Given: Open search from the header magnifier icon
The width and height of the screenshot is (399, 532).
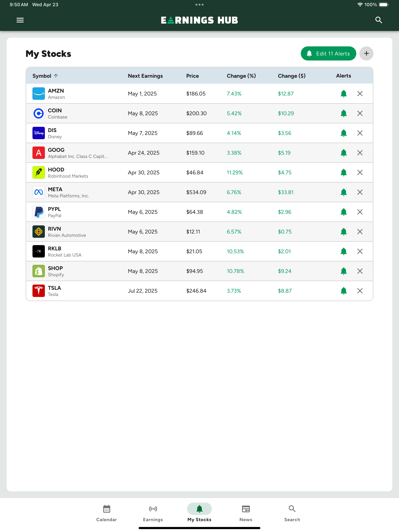Looking at the screenshot, I should tap(379, 20).
